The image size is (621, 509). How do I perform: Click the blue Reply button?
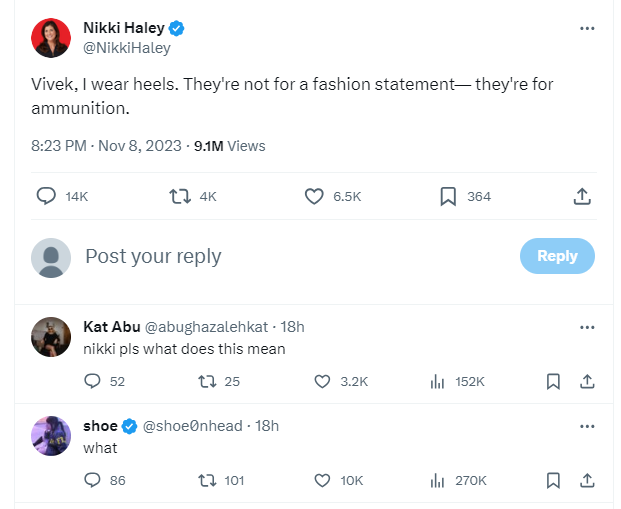click(557, 256)
